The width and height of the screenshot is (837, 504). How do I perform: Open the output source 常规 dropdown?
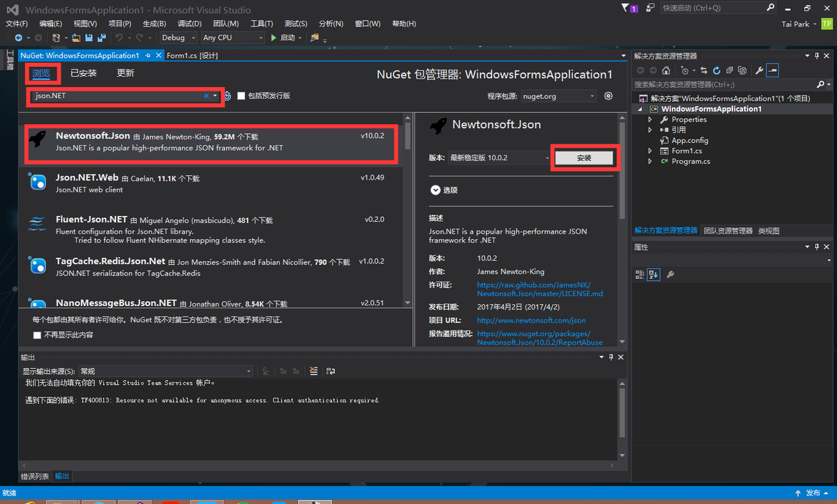(x=165, y=371)
